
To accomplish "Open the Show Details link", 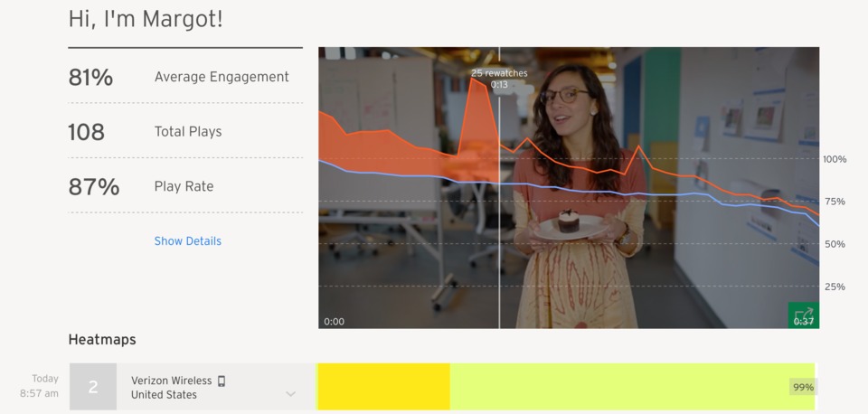I will pyautogui.click(x=188, y=240).
